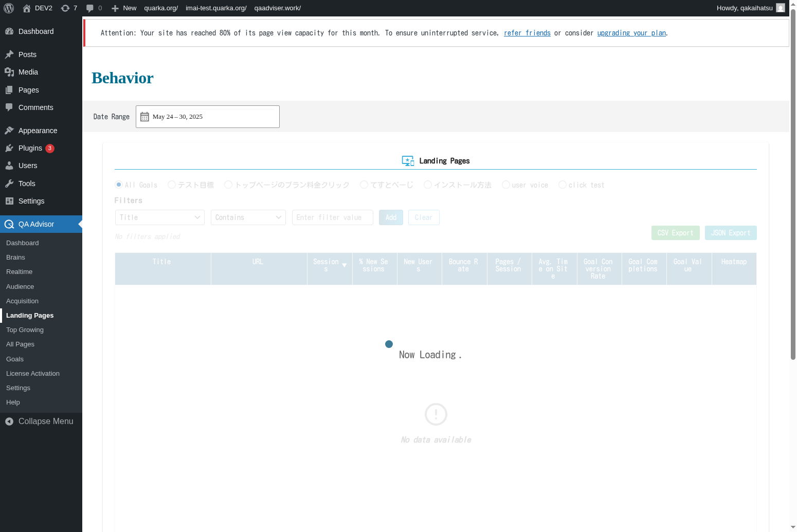Viewport: 797px width, 532px height.
Task: Open the updates icon showing 7
Action: [x=65, y=8]
